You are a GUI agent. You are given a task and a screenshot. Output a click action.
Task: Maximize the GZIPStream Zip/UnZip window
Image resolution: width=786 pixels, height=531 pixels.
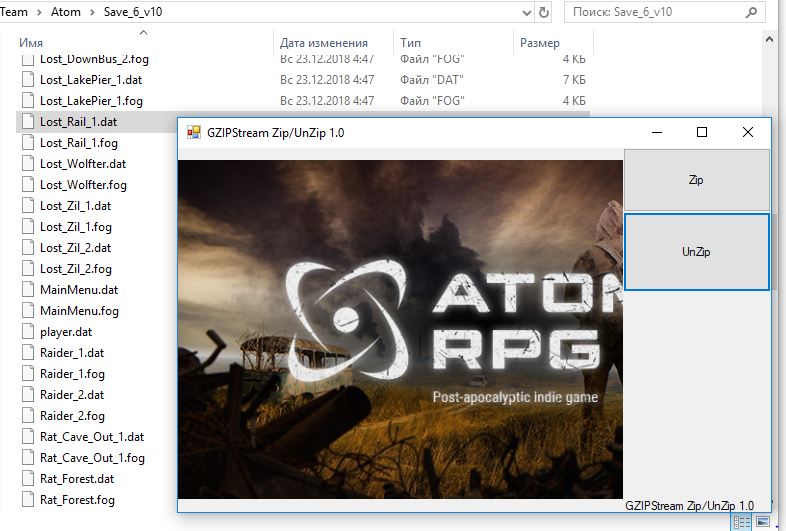click(x=702, y=132)
